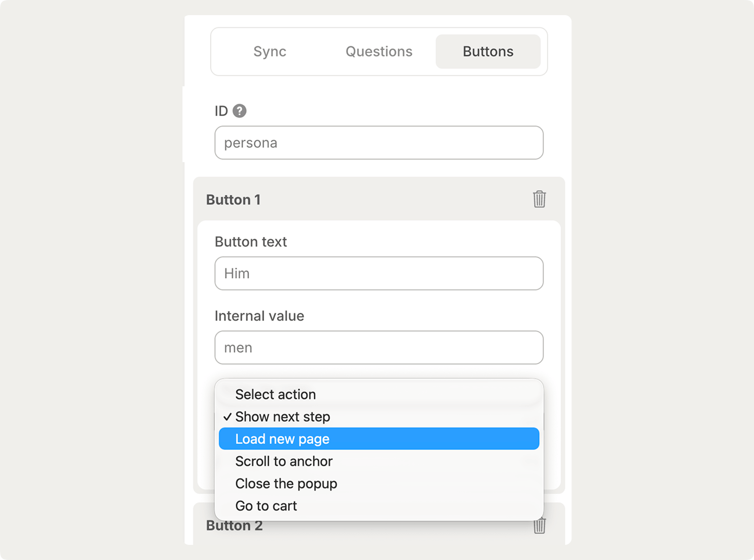Click the Button 2 section header
754x560 pixels.
(234, 526)
